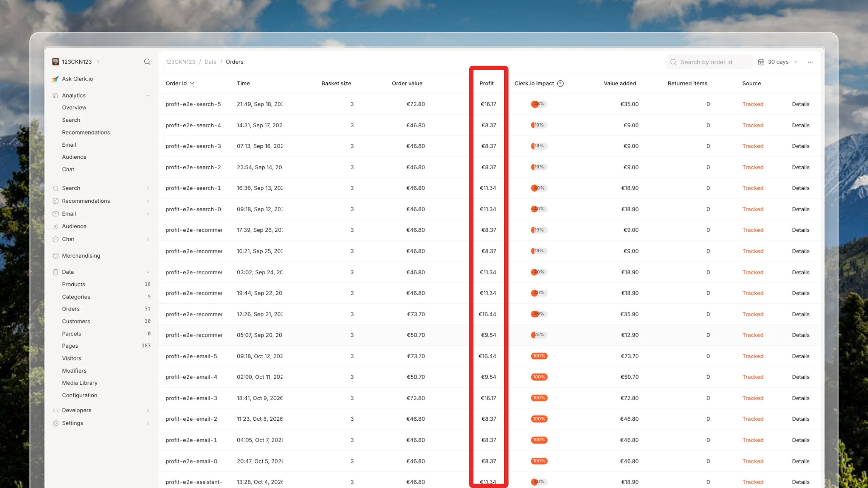Screen dimensions: 868x488
Task: Open Details for order profit-e2e-search-5
Action: coord(800,104)
